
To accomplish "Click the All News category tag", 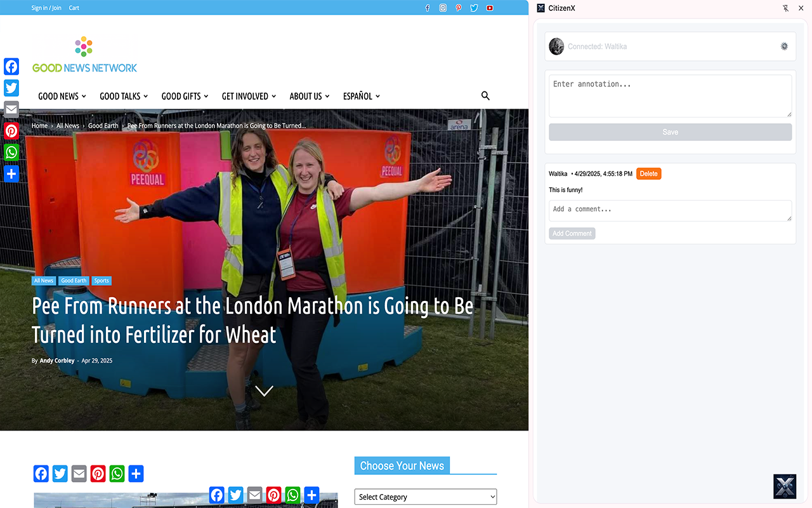I will 44,281.
